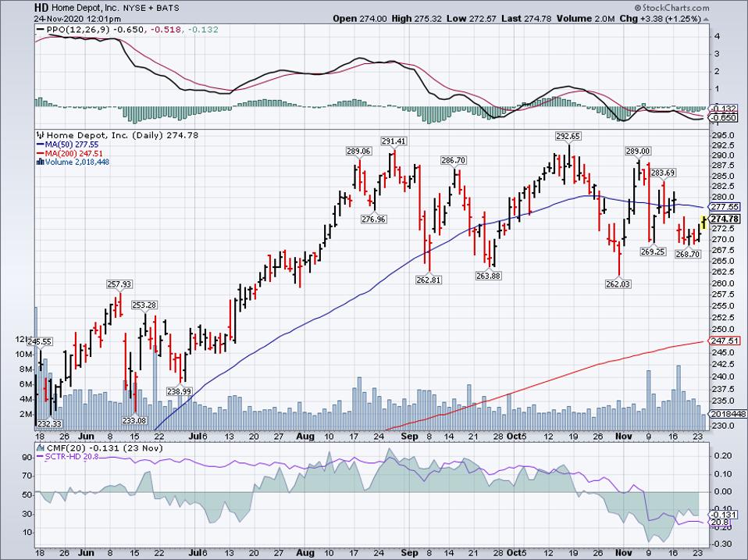Image resolution: width=748 pixels, height=560 pixels.
Task: Click the green CMF(20) legend square
Action: tap(41, 448)
